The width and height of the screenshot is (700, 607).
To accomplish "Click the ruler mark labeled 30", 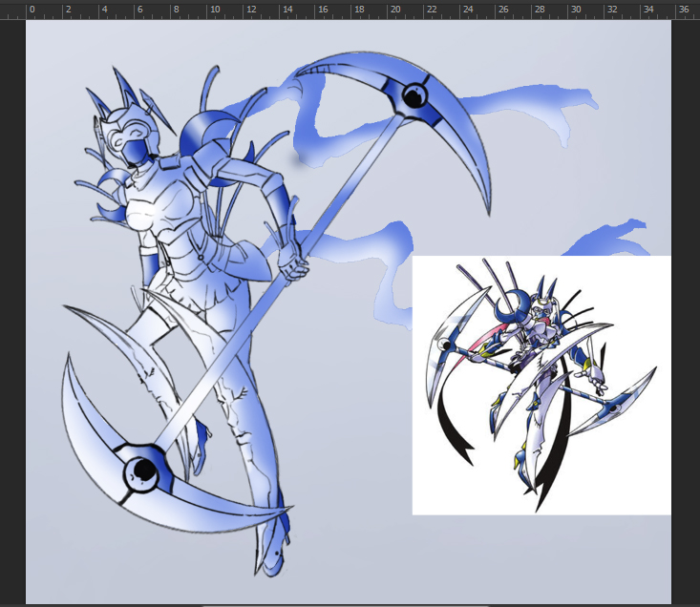I will pyautogui.click(x=576, y=10).
